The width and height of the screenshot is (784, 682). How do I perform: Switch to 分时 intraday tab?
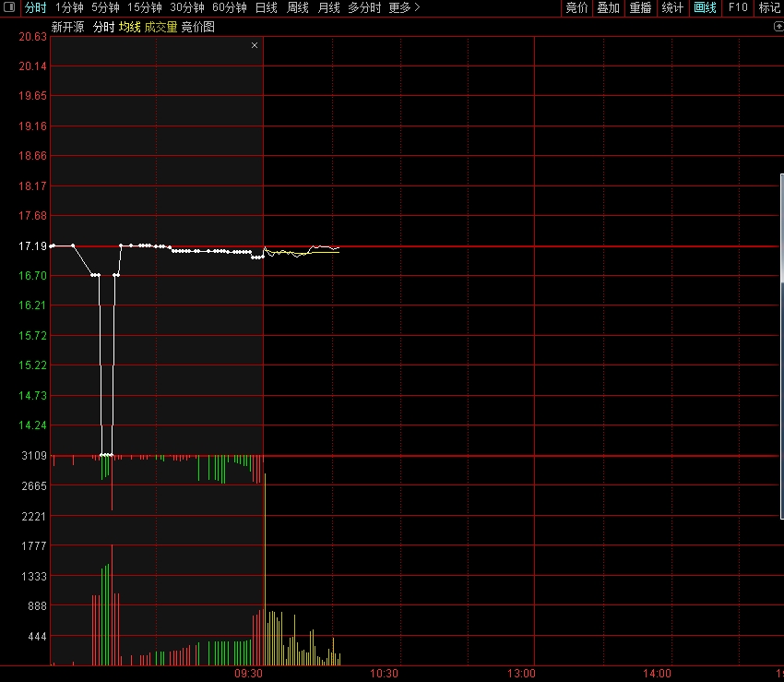(35, 7)
